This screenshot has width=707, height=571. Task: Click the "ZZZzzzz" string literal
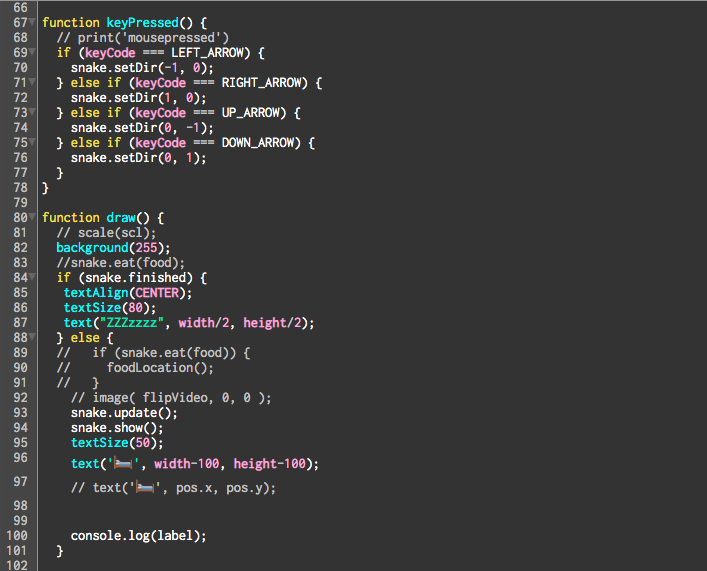[132, 322]
